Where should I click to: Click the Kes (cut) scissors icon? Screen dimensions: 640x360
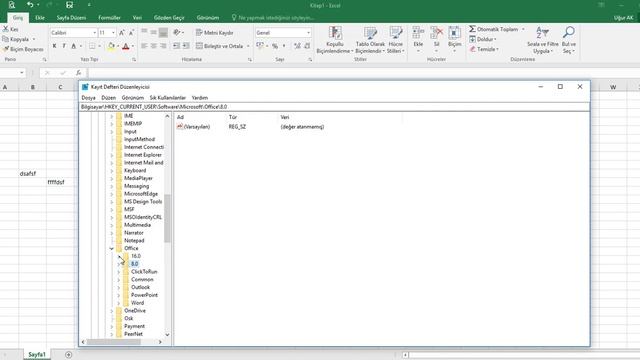[x=6, y=29]
